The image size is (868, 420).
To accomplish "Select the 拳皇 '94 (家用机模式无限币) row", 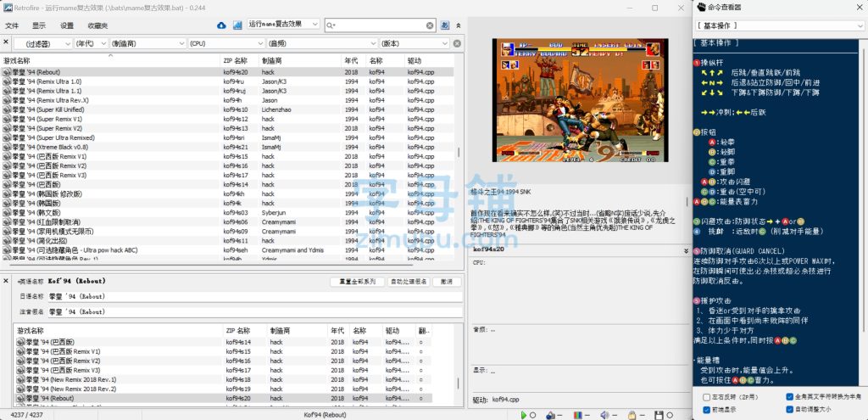I will [227, 232].
